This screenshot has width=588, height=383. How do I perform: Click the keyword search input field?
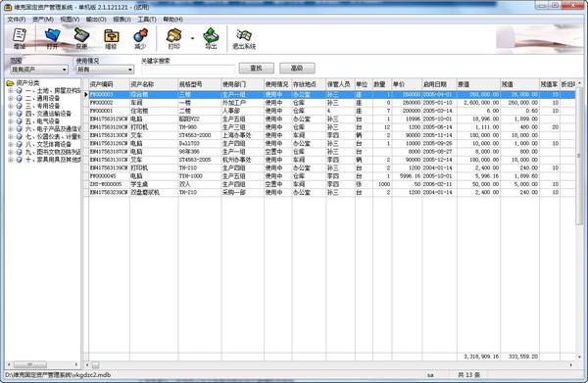(x=188, y=70)
